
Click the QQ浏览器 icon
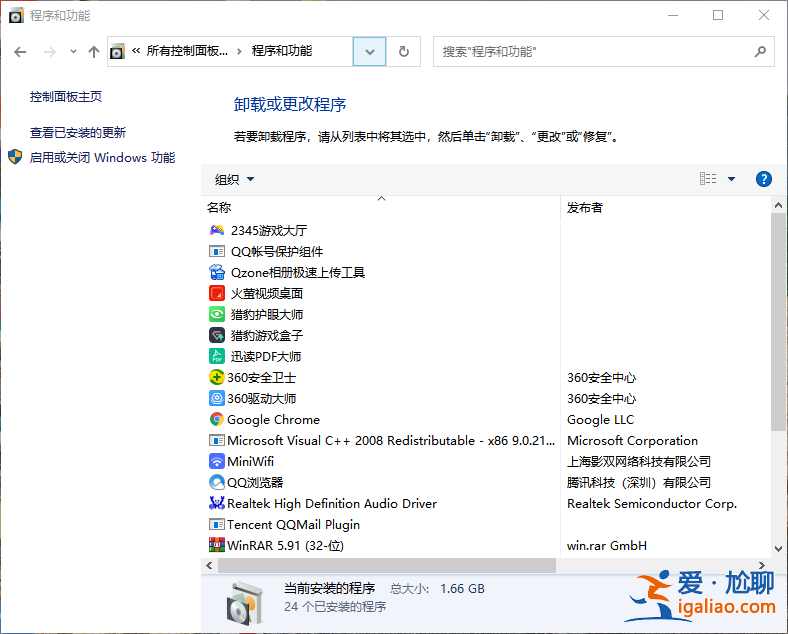[217, 482]
